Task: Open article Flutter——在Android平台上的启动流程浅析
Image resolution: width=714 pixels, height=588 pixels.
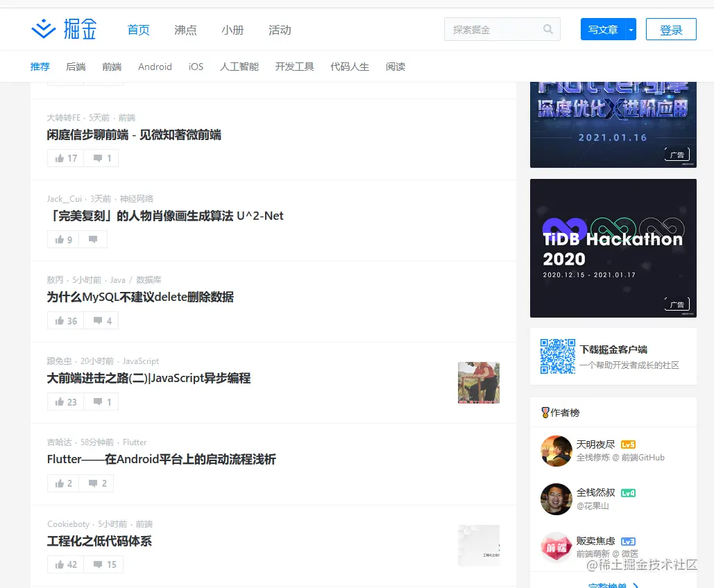Action: (x=161, y=459)
